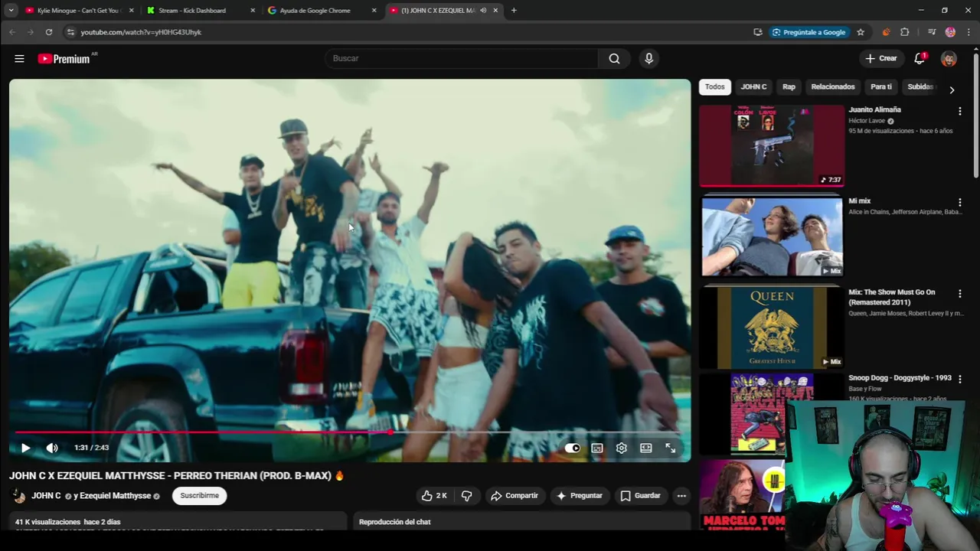
Task: Open Chrome three-dot menu
Action: point(969,32)
